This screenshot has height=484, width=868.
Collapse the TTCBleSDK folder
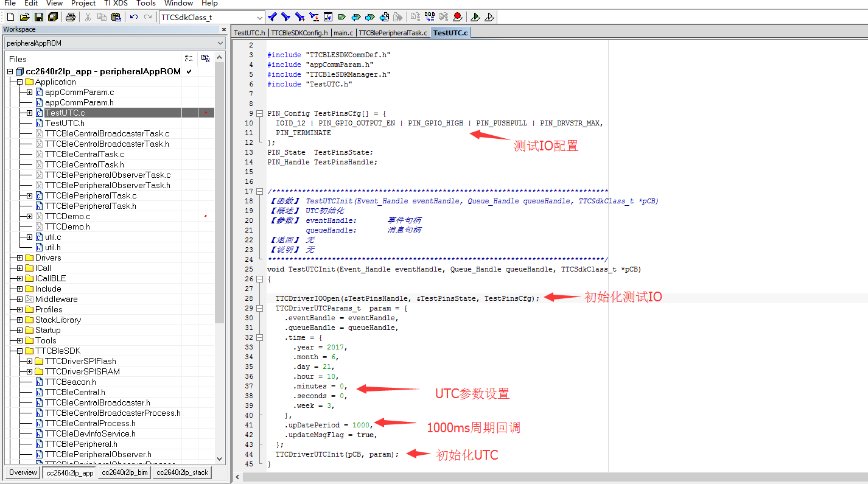click(19, 351)
